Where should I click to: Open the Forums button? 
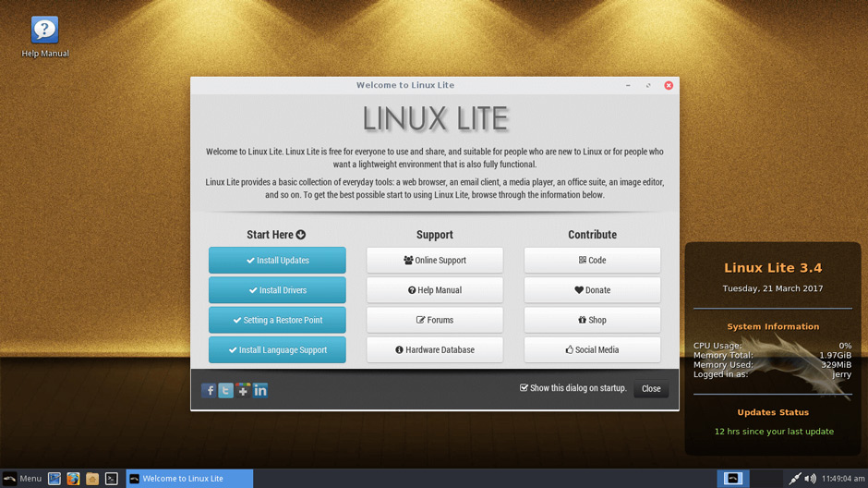coord(435,320)
